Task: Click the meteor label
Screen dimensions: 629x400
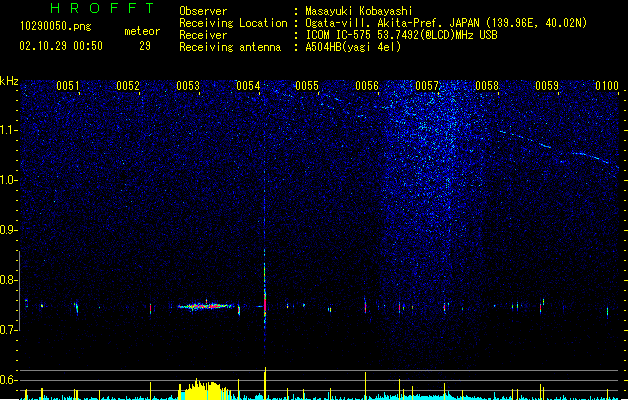Action: click(x=142, y=31)
